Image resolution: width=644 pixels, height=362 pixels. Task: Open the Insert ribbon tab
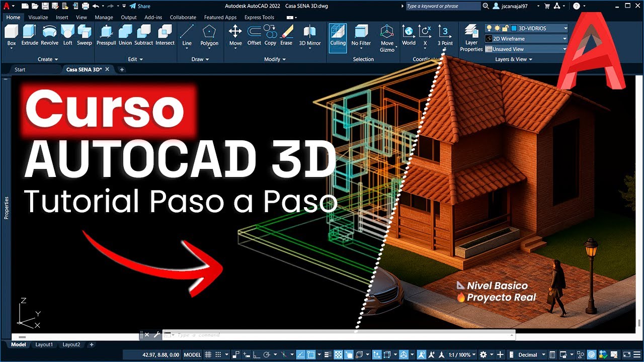tap(62, 17)
